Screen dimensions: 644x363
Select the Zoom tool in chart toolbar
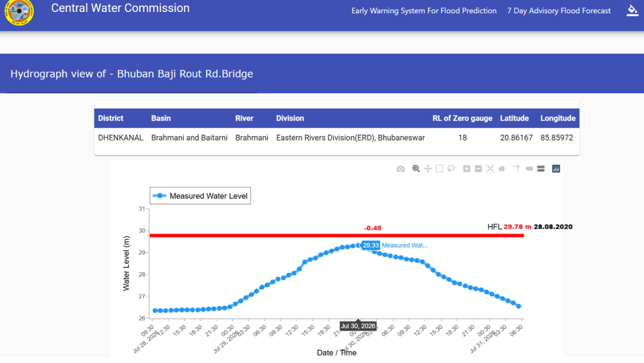[x=415, y=169]
